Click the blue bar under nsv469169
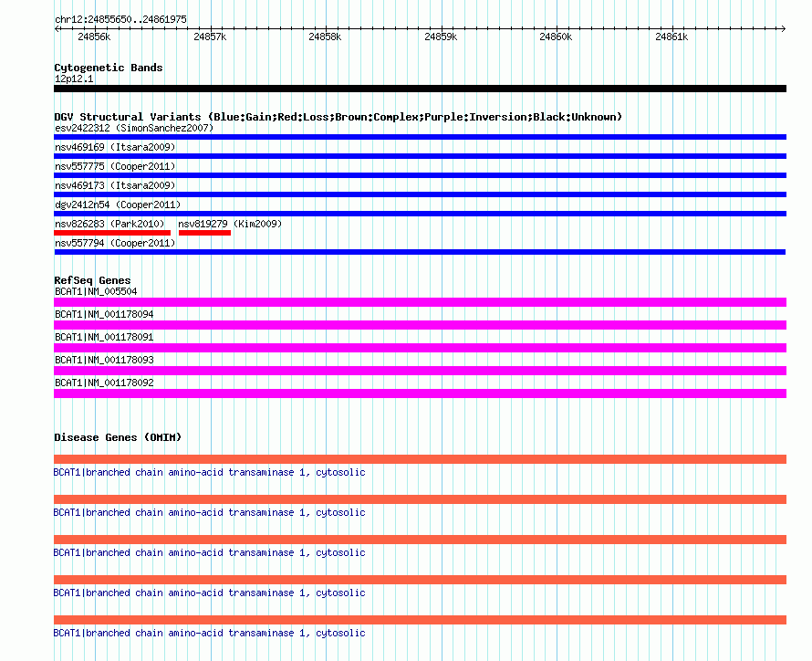The image size is (812, 661). 420,156
